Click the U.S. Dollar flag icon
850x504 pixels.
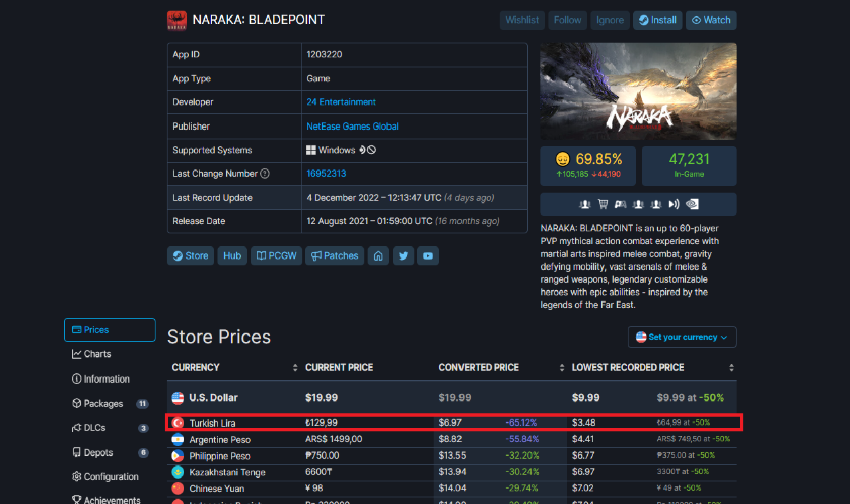pos(178,398)
